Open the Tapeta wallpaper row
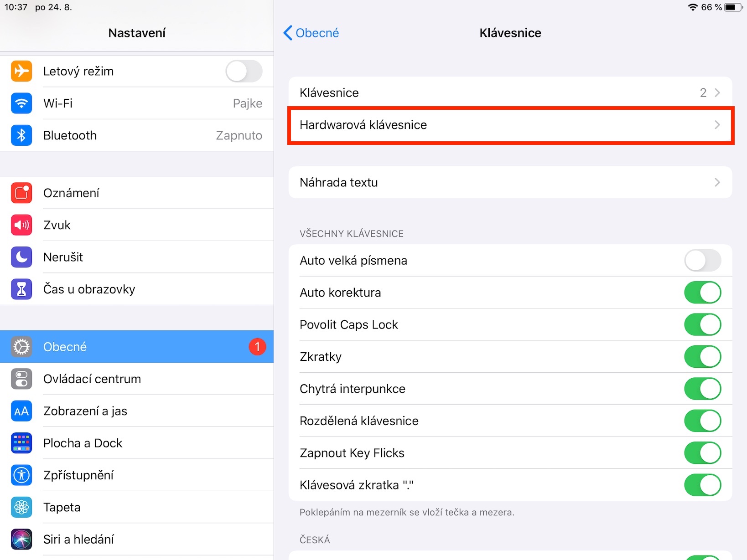The height and width of the screenshot is (560, 747). pyautogui.click(x=62, y=507)
